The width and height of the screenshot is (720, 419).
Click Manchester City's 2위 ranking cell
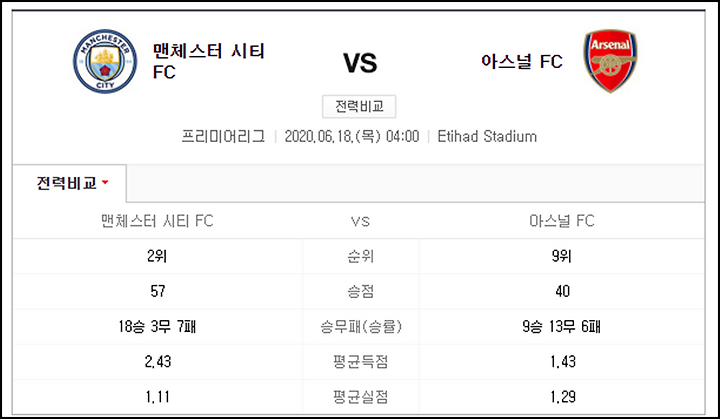pos(157,256)
